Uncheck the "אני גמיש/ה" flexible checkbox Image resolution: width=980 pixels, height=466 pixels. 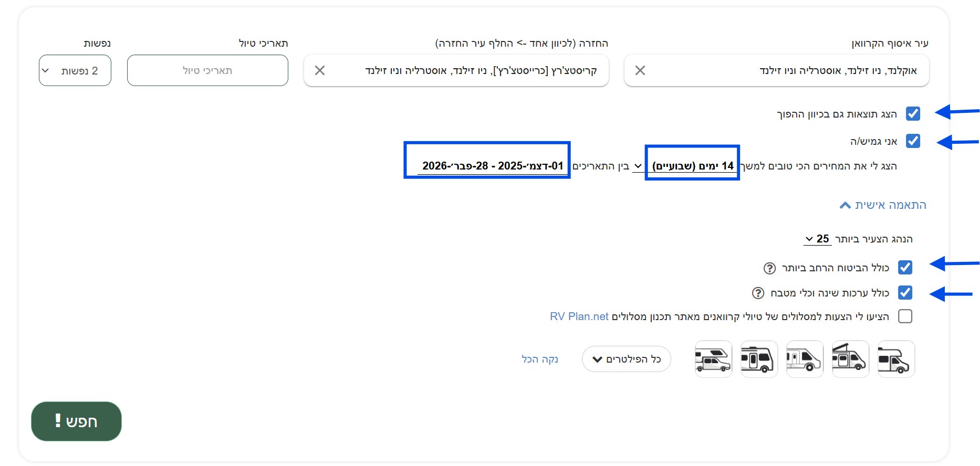(x=913, y=141)
